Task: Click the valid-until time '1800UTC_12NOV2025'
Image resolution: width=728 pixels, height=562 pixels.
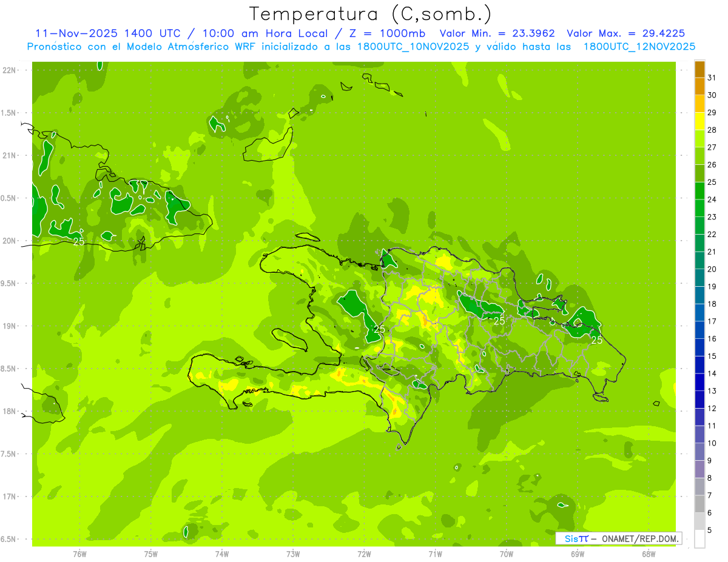Action: (x=639, y=47)
